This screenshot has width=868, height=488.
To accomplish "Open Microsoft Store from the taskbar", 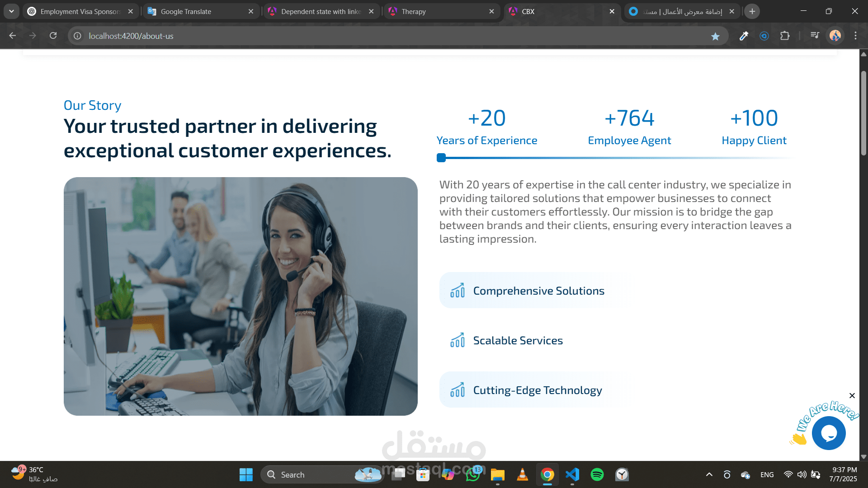I will pyautogui.click(x=423, y=474).
